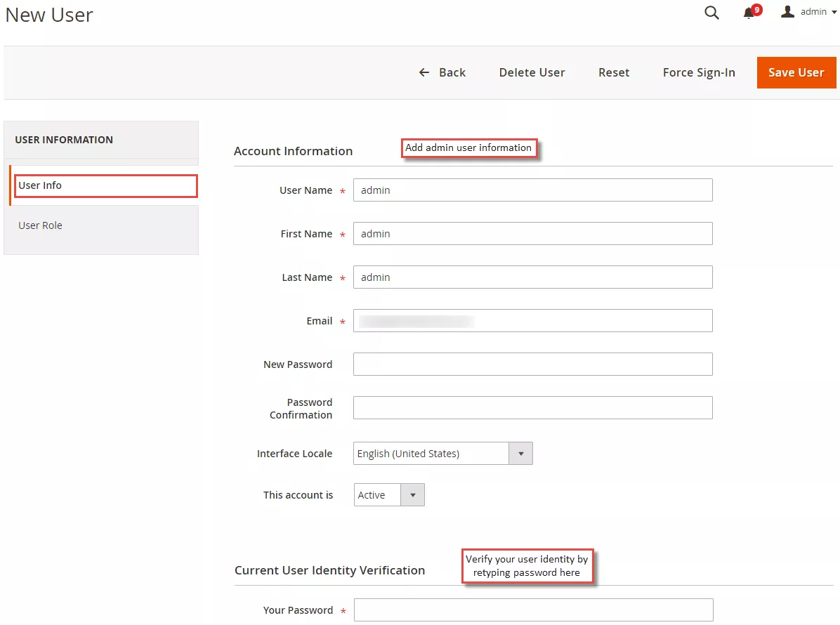Open the This account is dropdown
This screenshot has height=625, width=840.
pyautogui.click(x=389, y=495)
